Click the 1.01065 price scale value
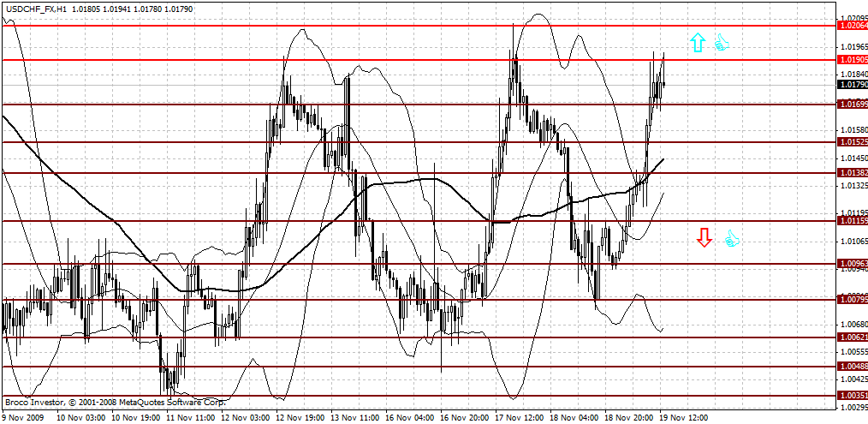Screen dimensions: 868x424 coord(854,241)
